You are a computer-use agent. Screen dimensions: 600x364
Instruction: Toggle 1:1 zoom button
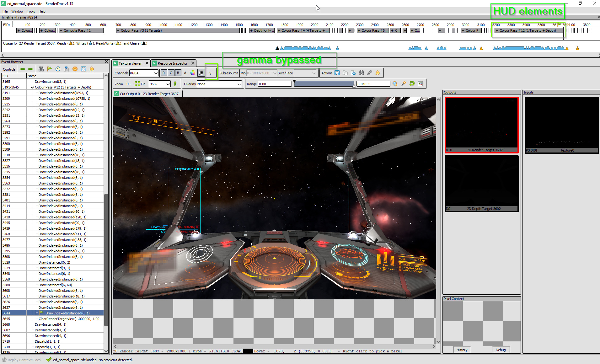coord(128,84)
